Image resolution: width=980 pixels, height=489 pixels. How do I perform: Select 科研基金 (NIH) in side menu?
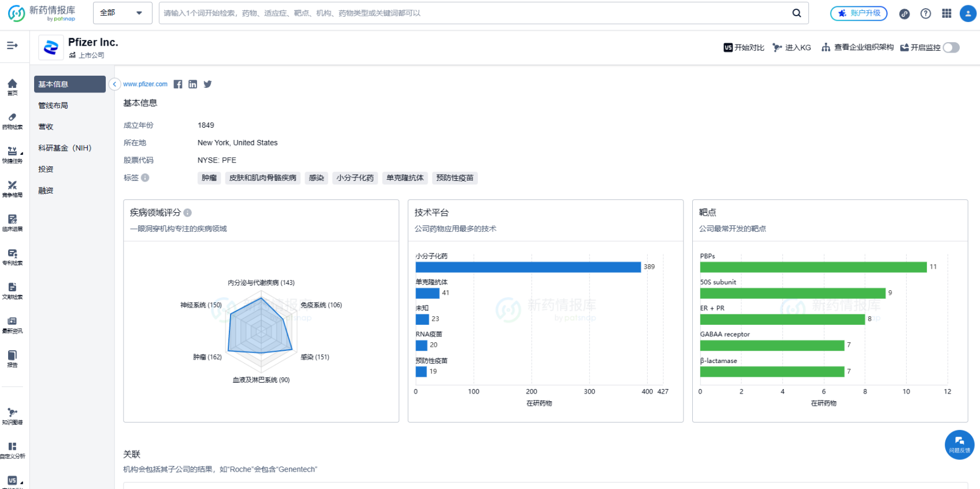(65, 148)
